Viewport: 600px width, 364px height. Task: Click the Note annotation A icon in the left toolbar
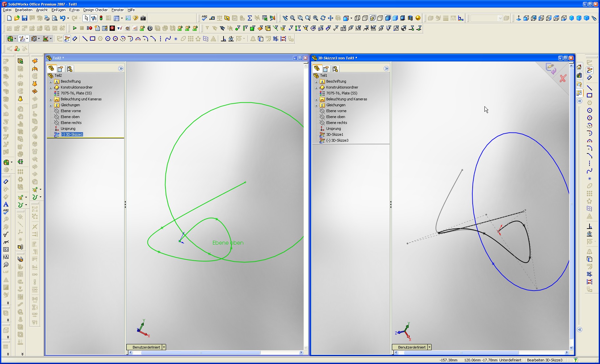coord(6,204)
